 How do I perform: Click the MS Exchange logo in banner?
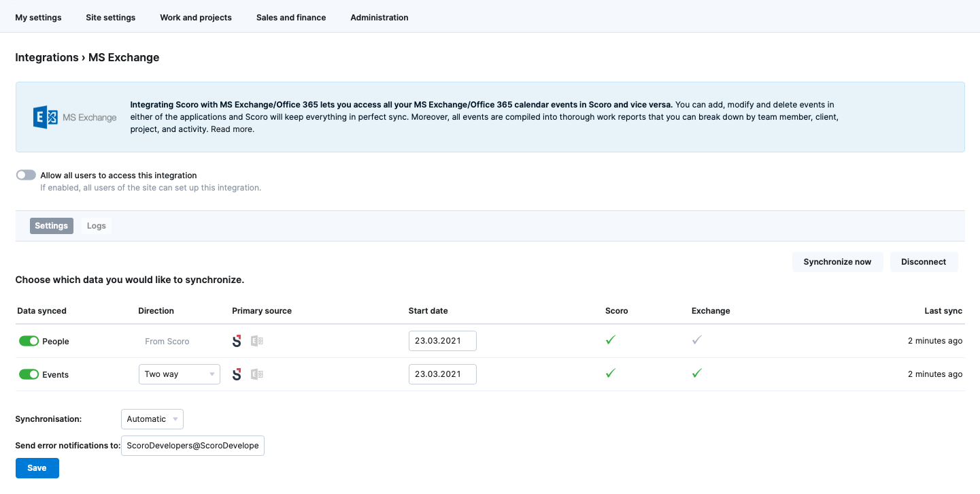[75, 117]
